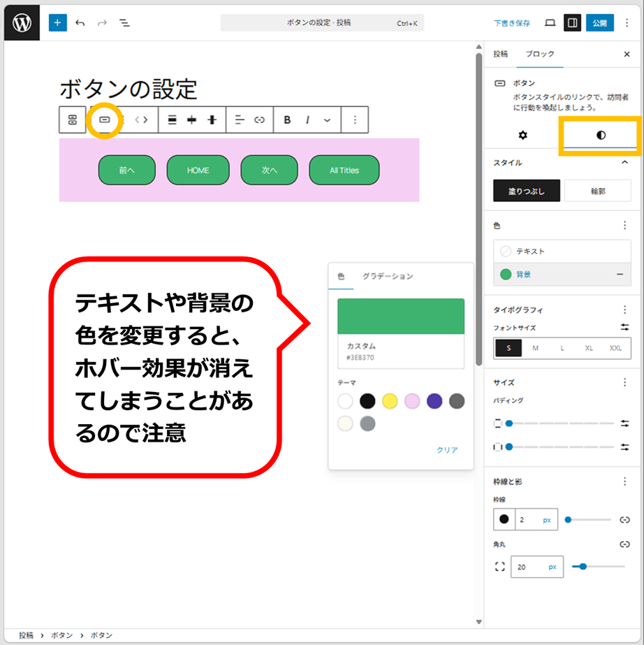Image resolution: width=644 pixels, height=645 pixels.
Task: Choose font size M
Action: tap(535, 348)
